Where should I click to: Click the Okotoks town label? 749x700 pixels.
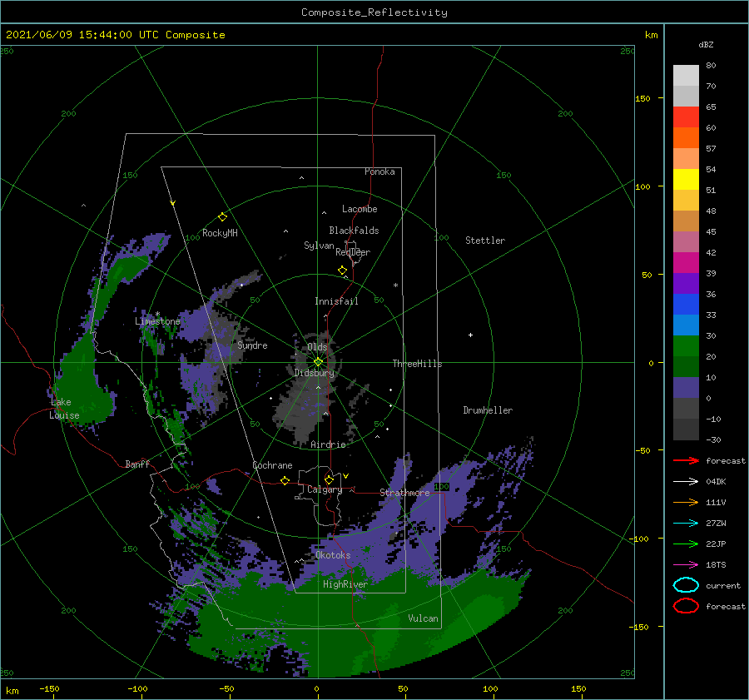(333, 555)
